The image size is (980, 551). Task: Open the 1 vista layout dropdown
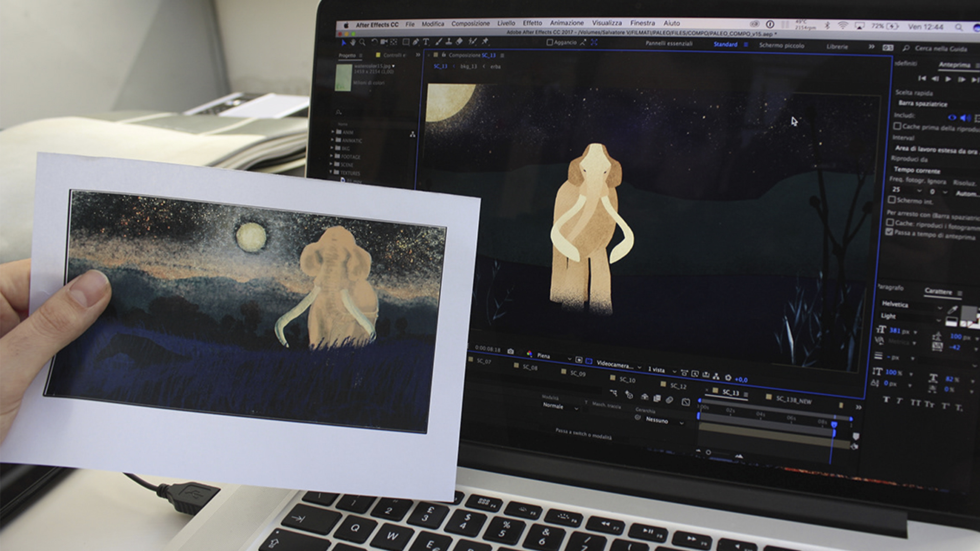(662, 370)
